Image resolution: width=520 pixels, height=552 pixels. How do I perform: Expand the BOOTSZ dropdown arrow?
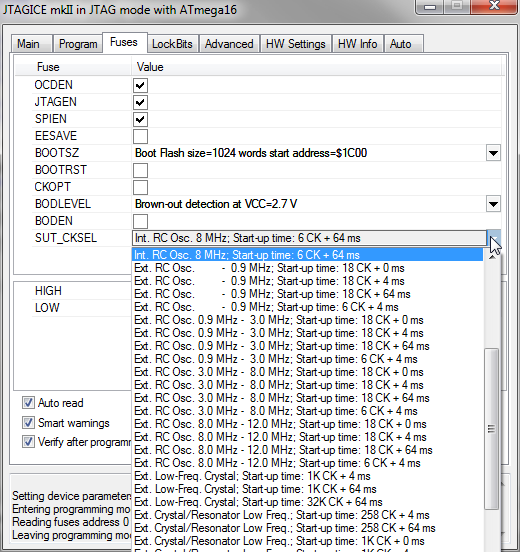click(493, 153)
